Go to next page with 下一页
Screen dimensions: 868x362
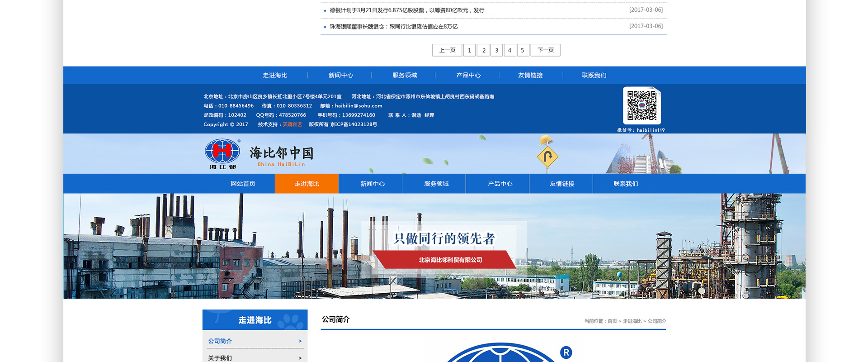[545, 50]
